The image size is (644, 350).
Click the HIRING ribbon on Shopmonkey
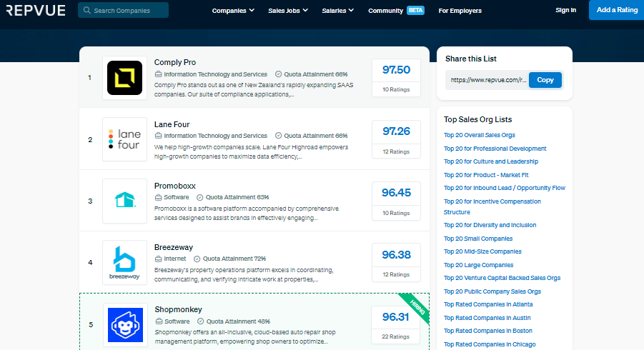[416, 307]
